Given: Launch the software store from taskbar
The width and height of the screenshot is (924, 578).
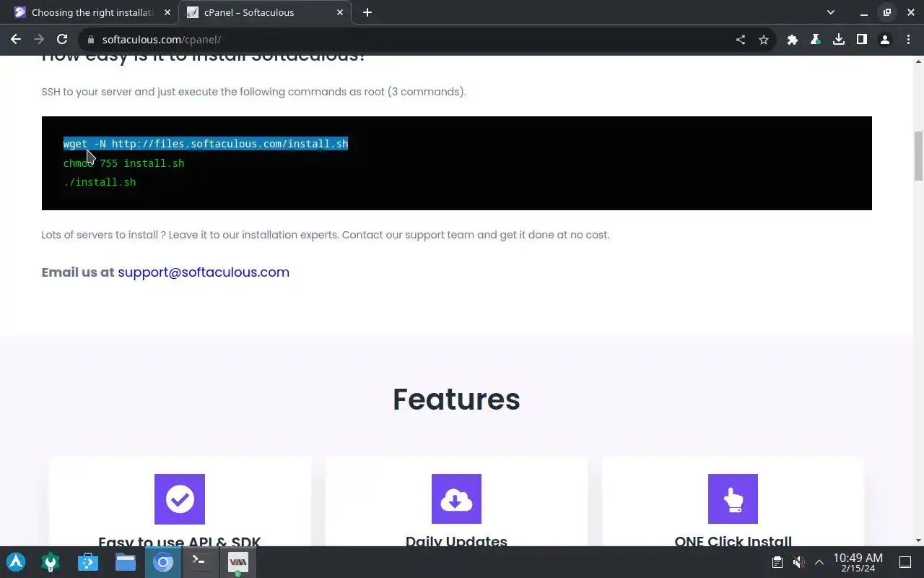Looking at the screenshot, I should pos(88,562).
